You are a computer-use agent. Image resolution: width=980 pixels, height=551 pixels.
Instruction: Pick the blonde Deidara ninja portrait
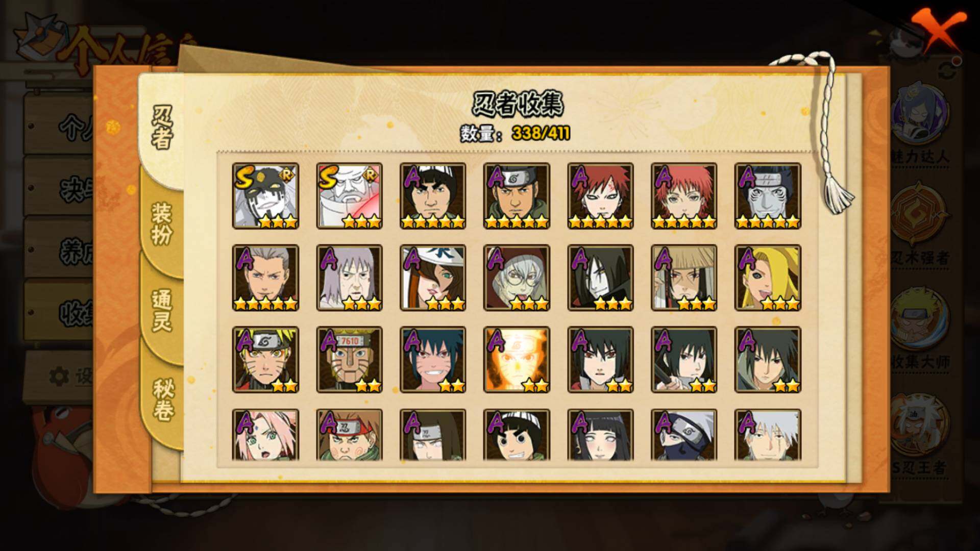click(x=768, y=278)
